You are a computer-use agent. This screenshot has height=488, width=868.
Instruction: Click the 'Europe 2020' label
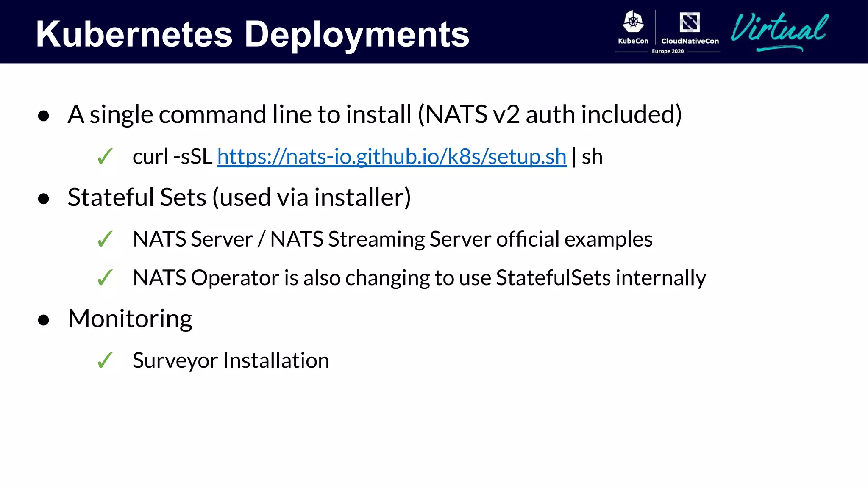(x=668, y=51)
